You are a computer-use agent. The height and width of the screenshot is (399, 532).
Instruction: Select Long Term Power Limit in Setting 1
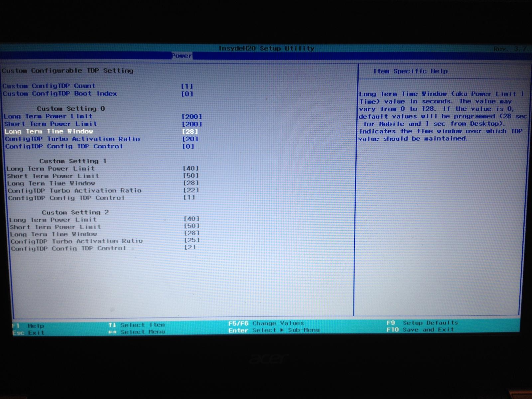pos(51,169)
